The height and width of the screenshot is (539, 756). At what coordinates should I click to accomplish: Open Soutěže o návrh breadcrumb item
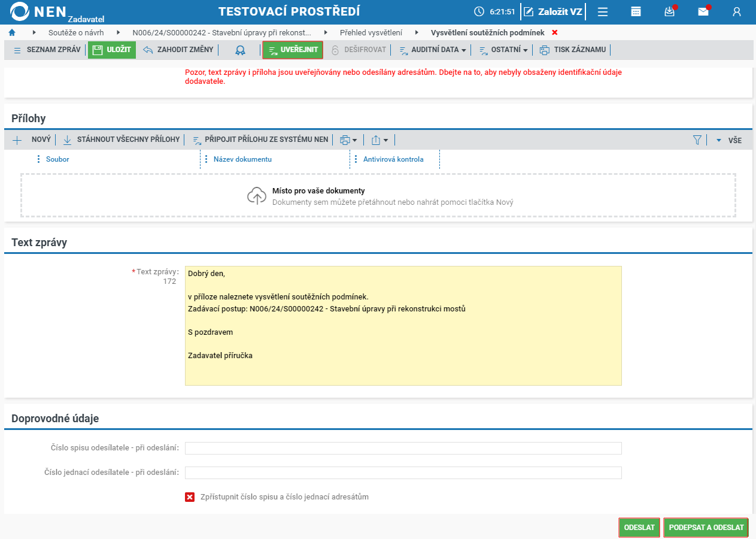click(76, 32)
